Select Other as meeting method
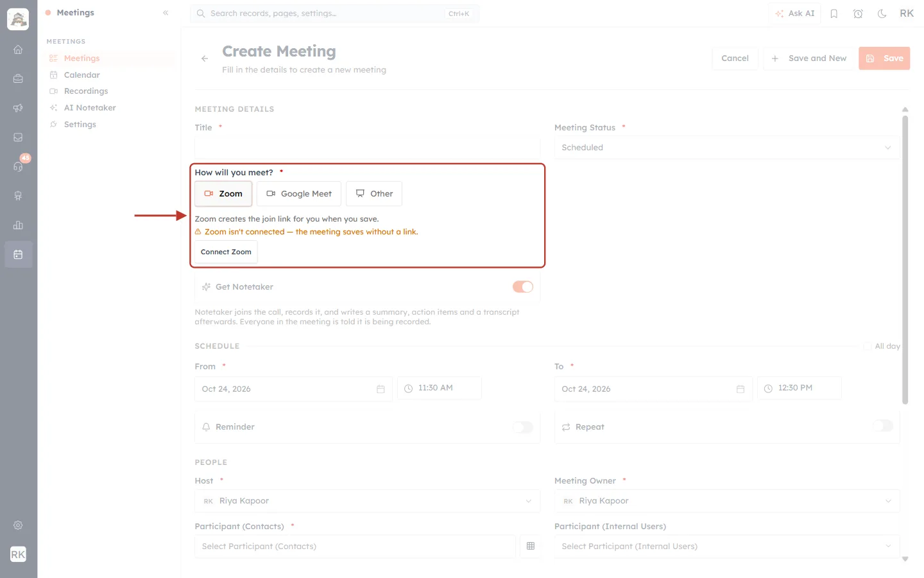Screen dimensions: 924x578 click(374, 193)
